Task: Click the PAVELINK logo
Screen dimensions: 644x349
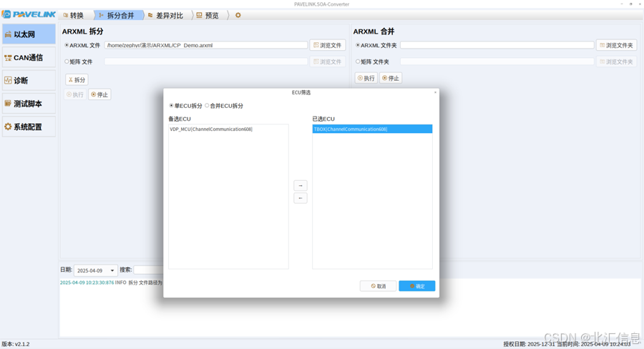Action: point(29,14)
